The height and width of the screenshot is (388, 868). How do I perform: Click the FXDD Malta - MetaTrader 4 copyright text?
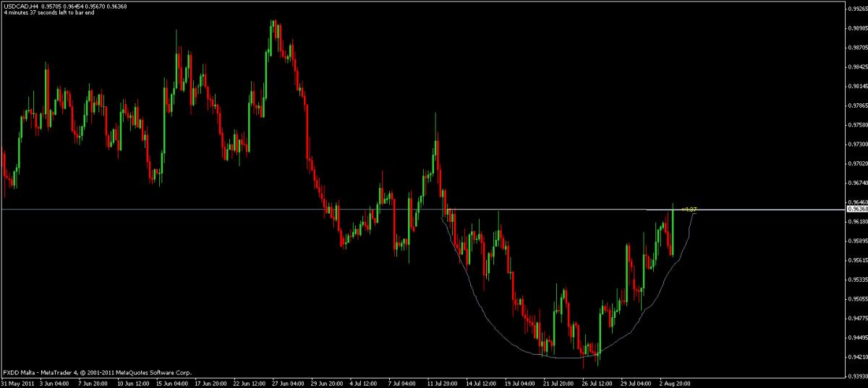[96, 372]
